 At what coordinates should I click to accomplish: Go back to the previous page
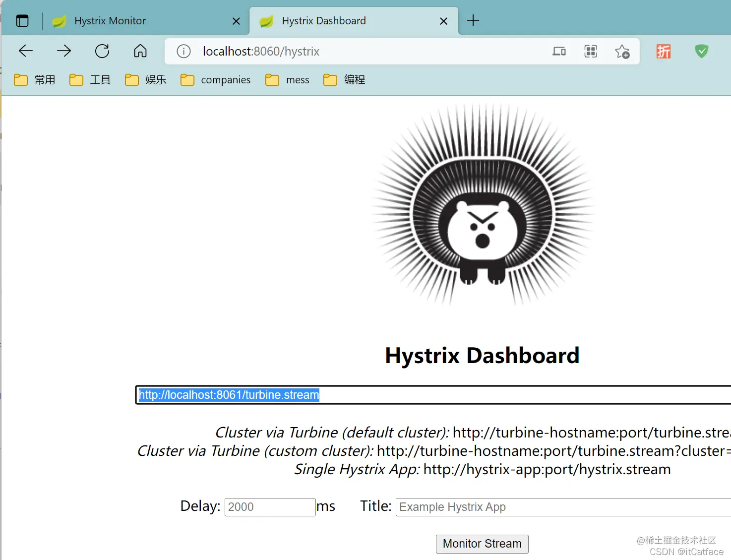click(25, 51)
